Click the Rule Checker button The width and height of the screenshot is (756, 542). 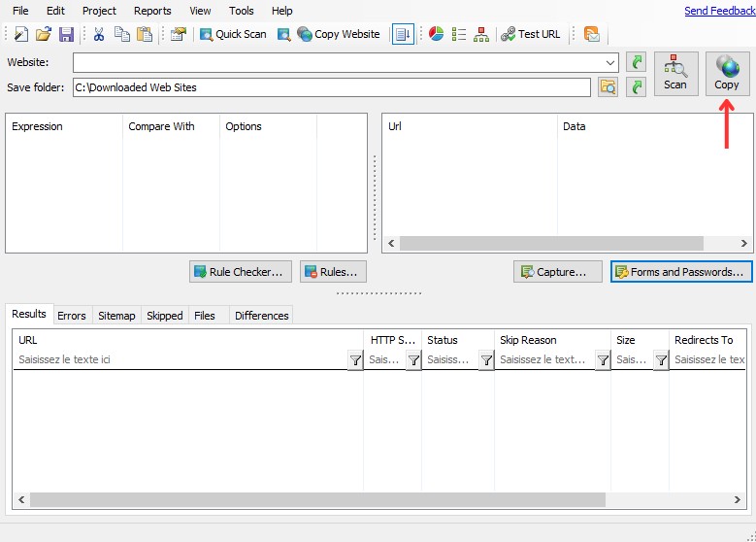(241, 272)
